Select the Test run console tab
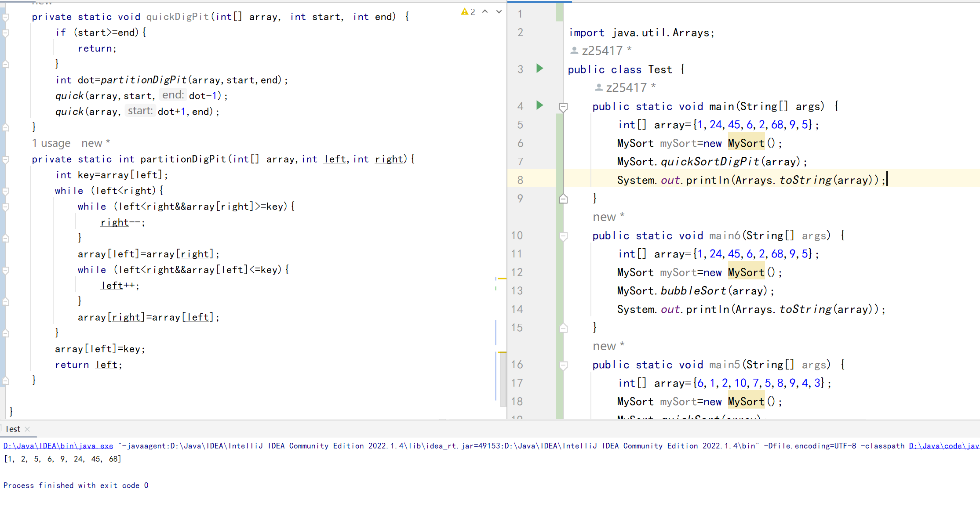 tap(12, 429)
